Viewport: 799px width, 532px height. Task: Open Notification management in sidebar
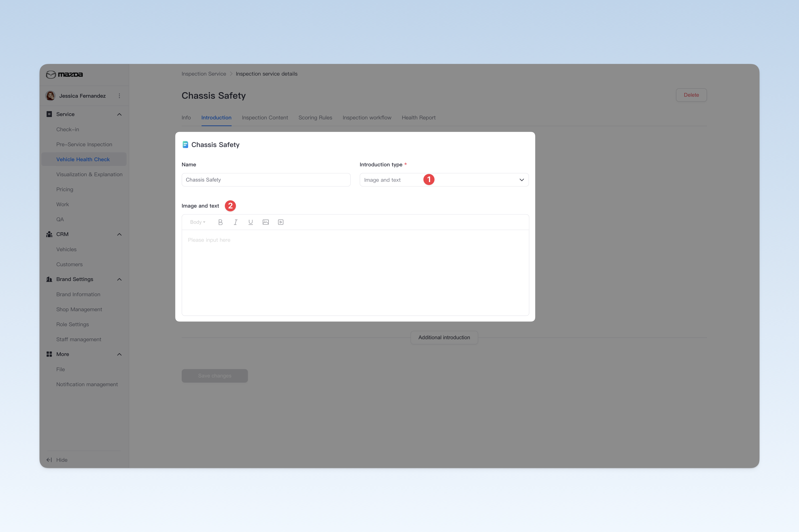pos(87,384)
